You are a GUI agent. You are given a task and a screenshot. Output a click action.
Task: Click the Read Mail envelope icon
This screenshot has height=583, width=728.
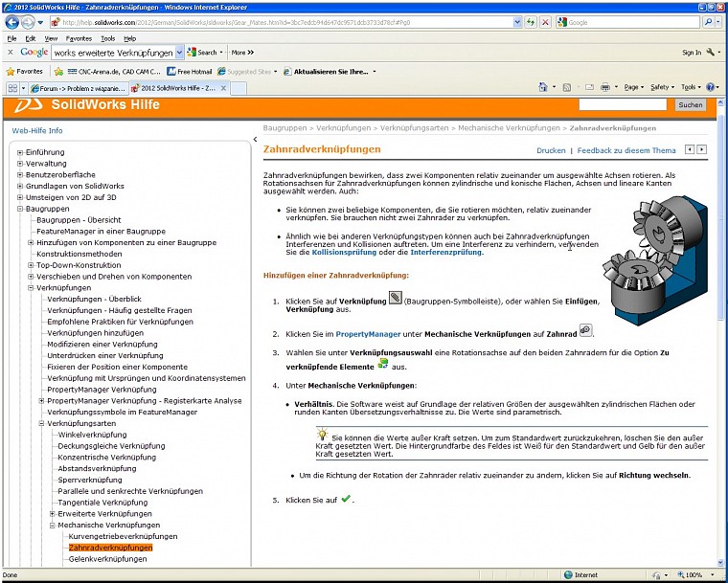coord(589,87)
